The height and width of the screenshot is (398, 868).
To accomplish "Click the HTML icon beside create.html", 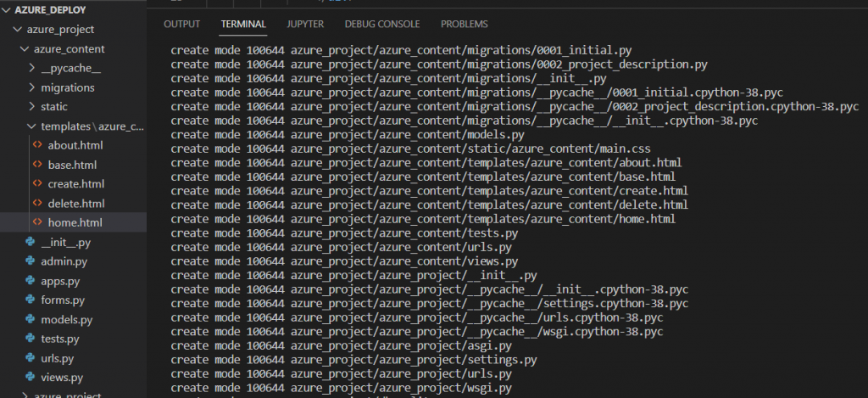I will click(x=37, y=183).
